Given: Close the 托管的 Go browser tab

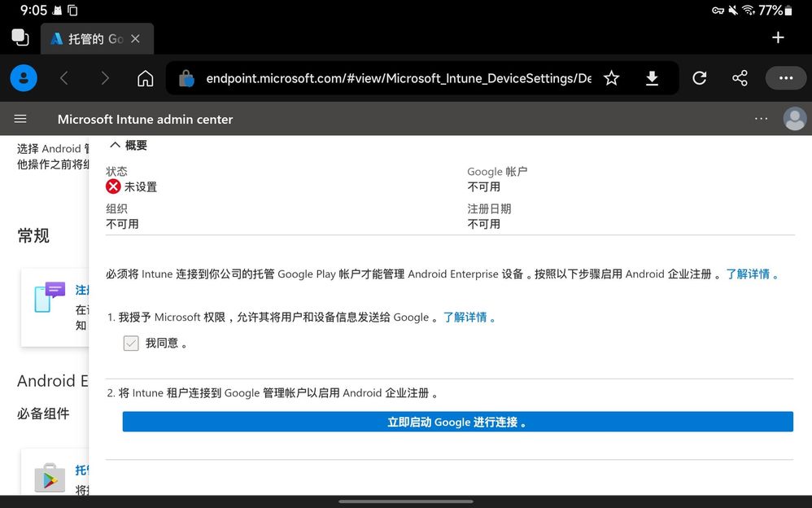Looking at the screenshot, I should [135, 39].
